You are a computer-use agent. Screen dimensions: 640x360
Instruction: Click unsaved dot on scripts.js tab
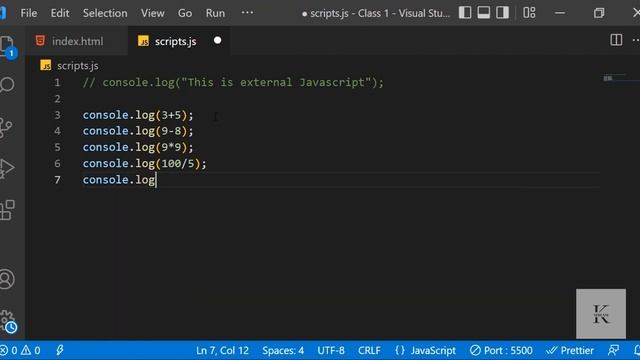click(x=218, y=40)
